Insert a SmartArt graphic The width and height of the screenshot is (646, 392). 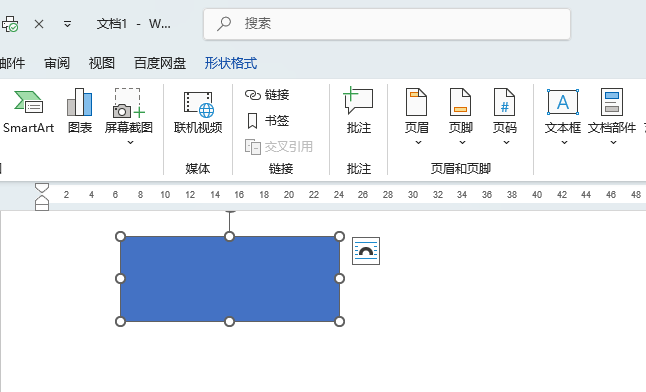[x=28, y=111]
